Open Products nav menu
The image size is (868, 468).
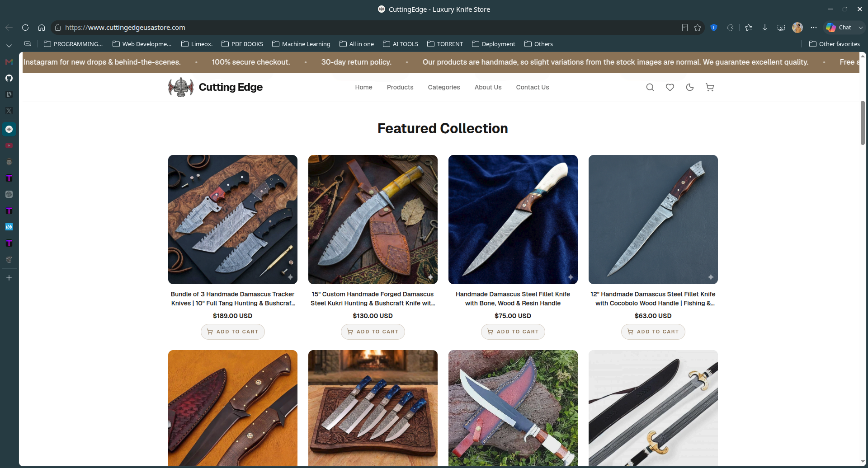pyautogui.click(x=400, y=87)
